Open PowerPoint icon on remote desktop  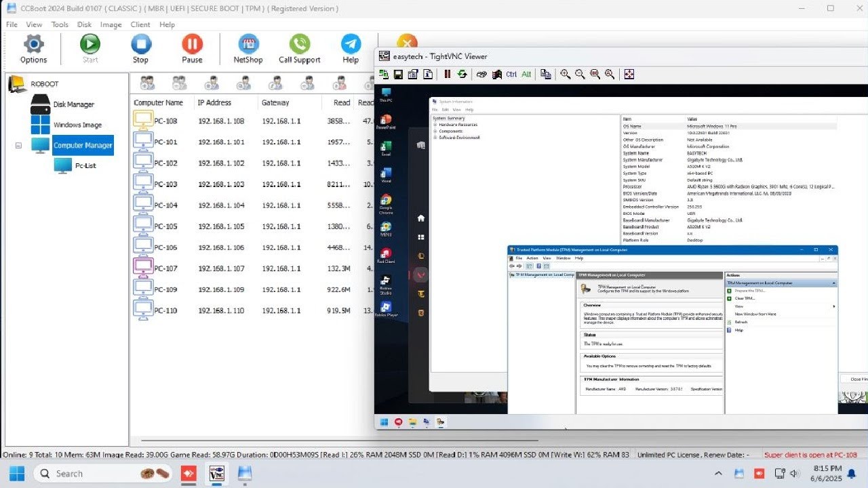click(x=385, y=121)
